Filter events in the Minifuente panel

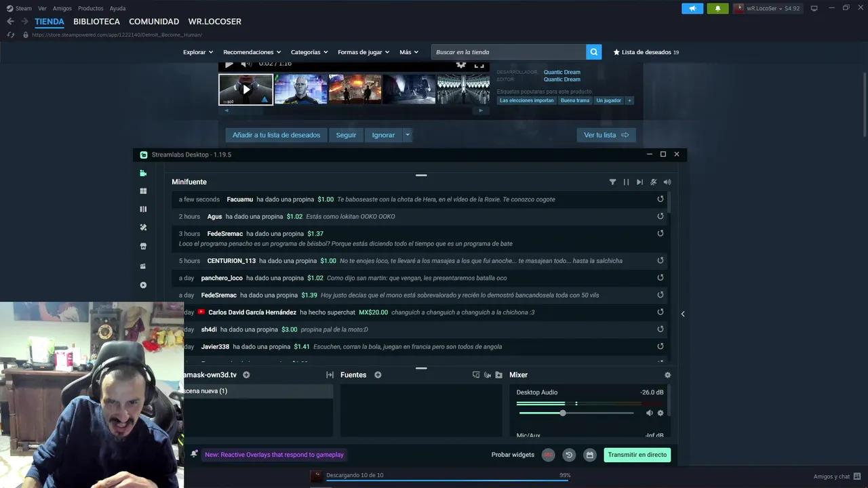coord(612,182)
